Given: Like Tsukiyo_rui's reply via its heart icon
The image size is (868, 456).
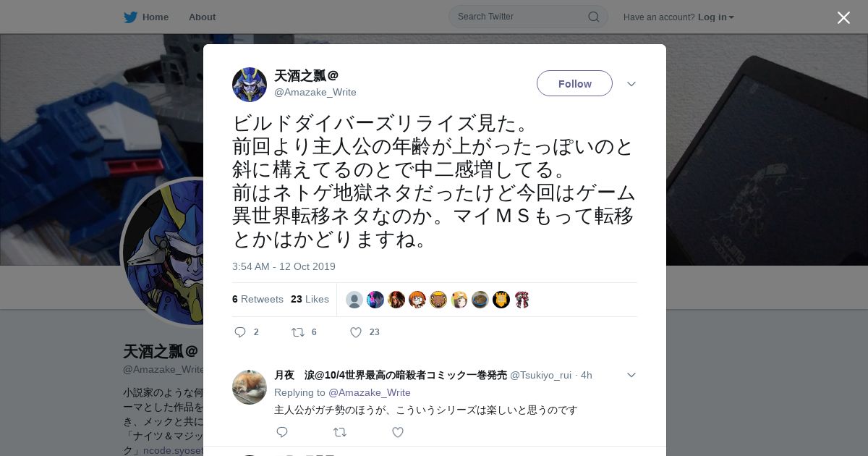Looking at the screenshot, I should 397,432.
